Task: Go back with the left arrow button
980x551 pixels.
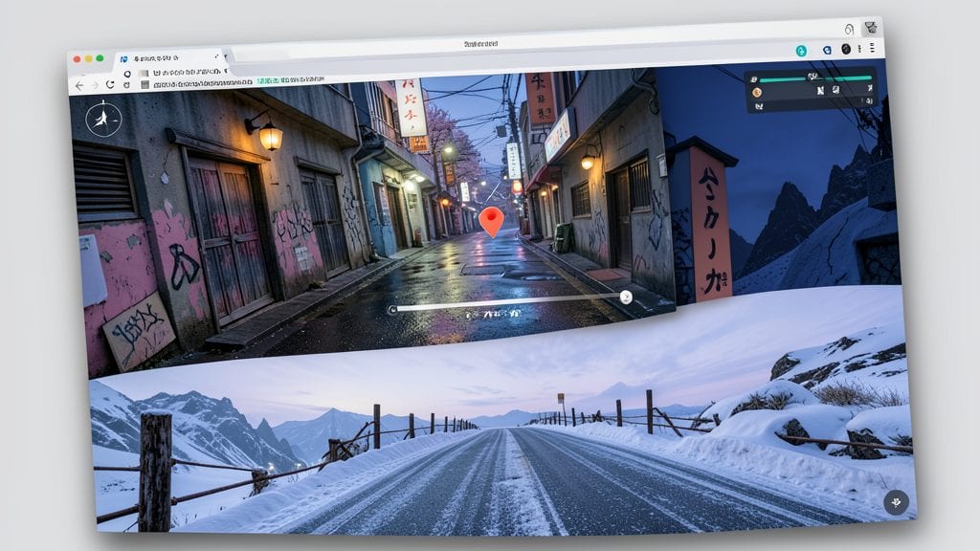Action: (79, 85)
